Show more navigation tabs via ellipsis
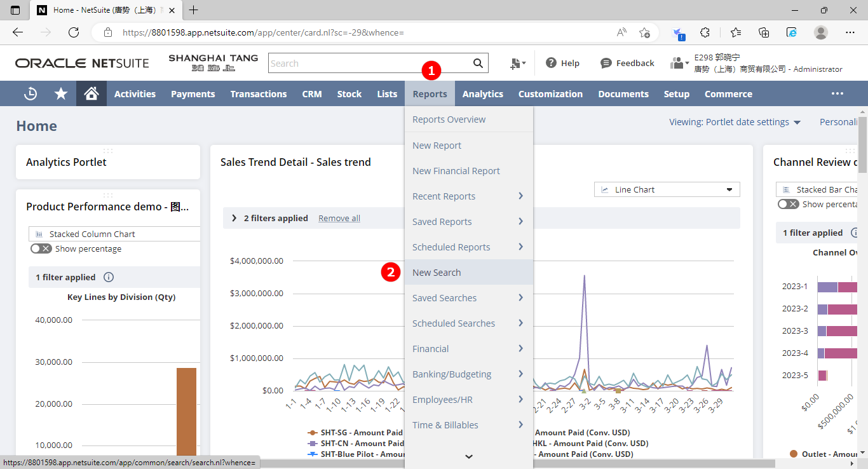 pos(837,93)
